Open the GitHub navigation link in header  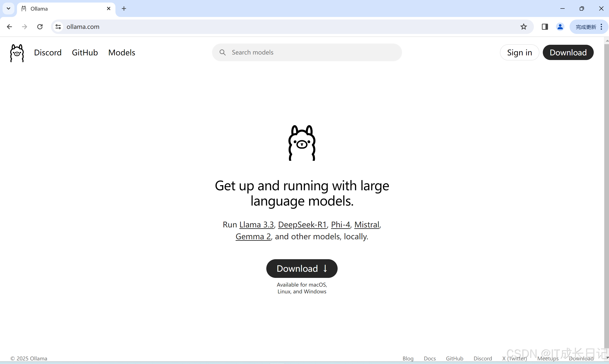coord(85,52)
